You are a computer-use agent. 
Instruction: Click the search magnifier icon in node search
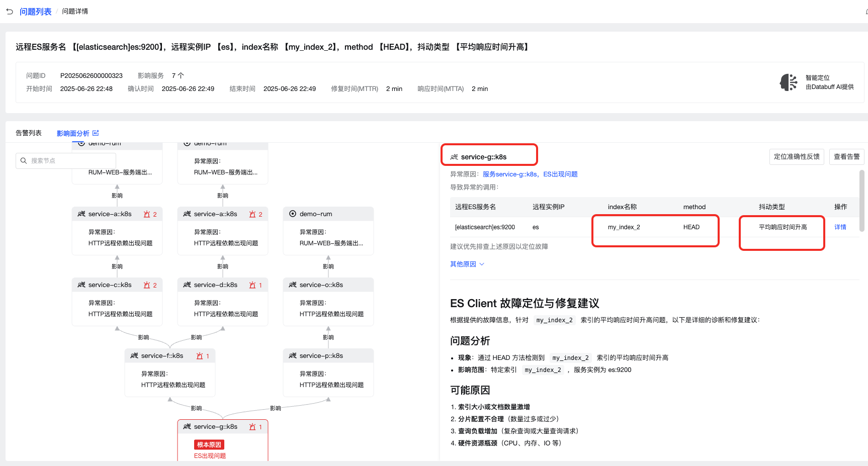pyautogui.click(x=24, y=161)
